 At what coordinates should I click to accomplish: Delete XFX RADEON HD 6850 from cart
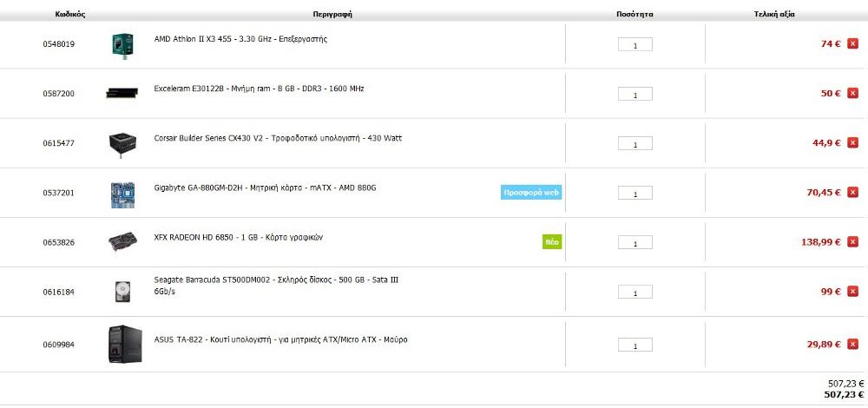[x=852, y=242]
